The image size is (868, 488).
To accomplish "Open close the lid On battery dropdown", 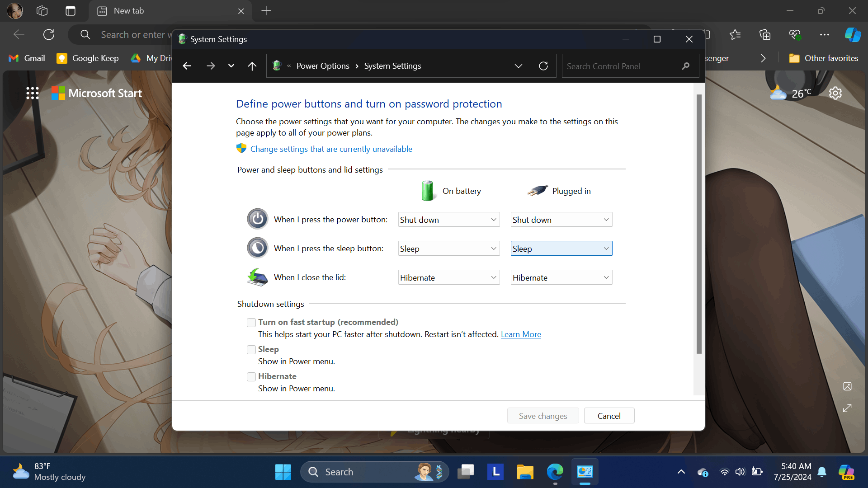I will coord(449,277).
